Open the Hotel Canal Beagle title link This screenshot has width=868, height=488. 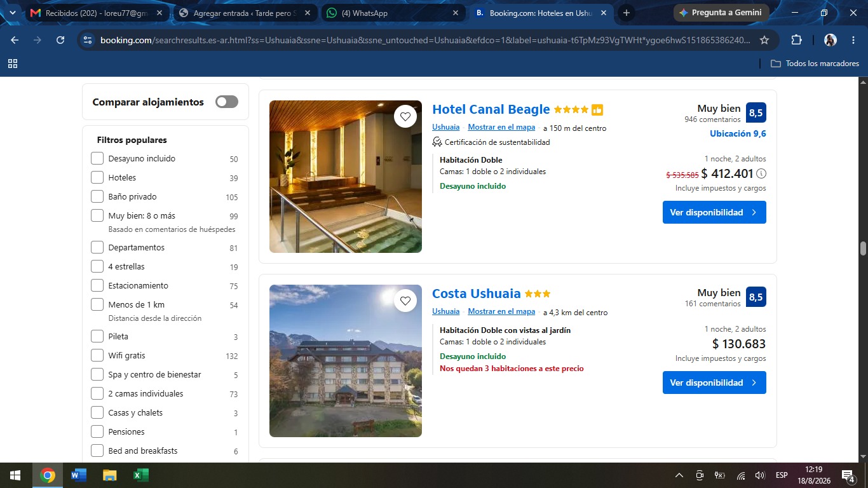point(491,109)
